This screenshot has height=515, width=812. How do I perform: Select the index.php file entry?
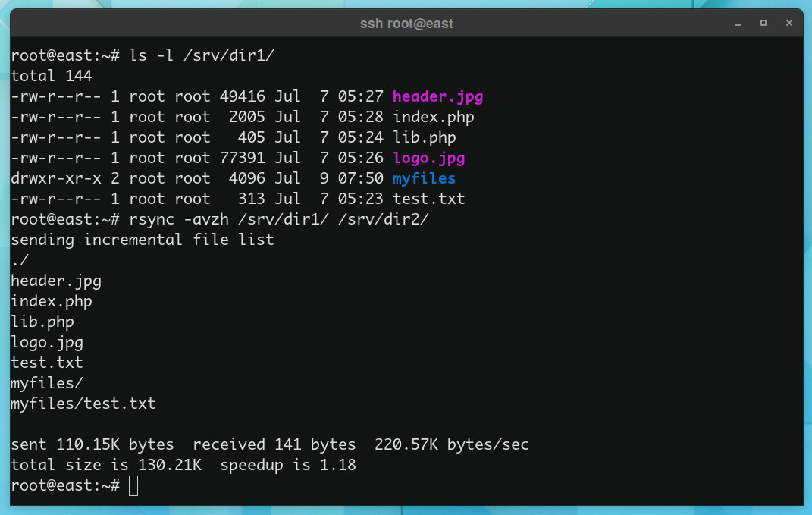pos(433,117)
